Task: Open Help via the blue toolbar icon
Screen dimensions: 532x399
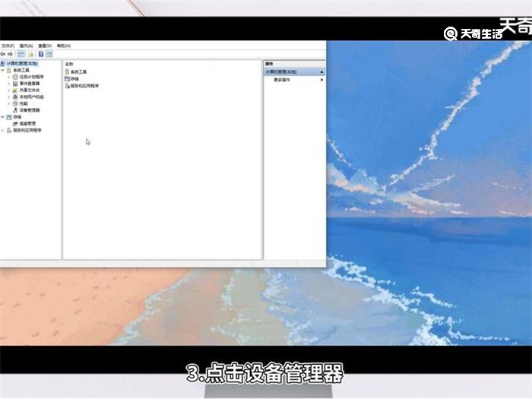Action: [x=41, y=54]
